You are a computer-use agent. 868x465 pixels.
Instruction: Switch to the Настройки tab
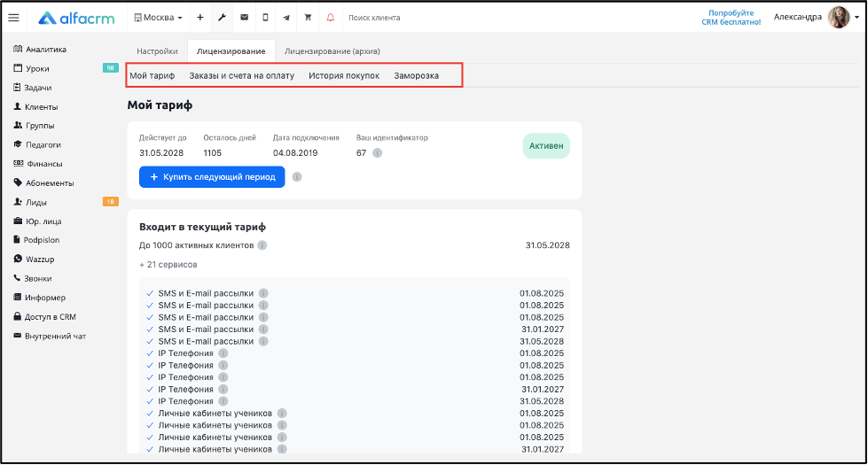(x=157, y=50)
